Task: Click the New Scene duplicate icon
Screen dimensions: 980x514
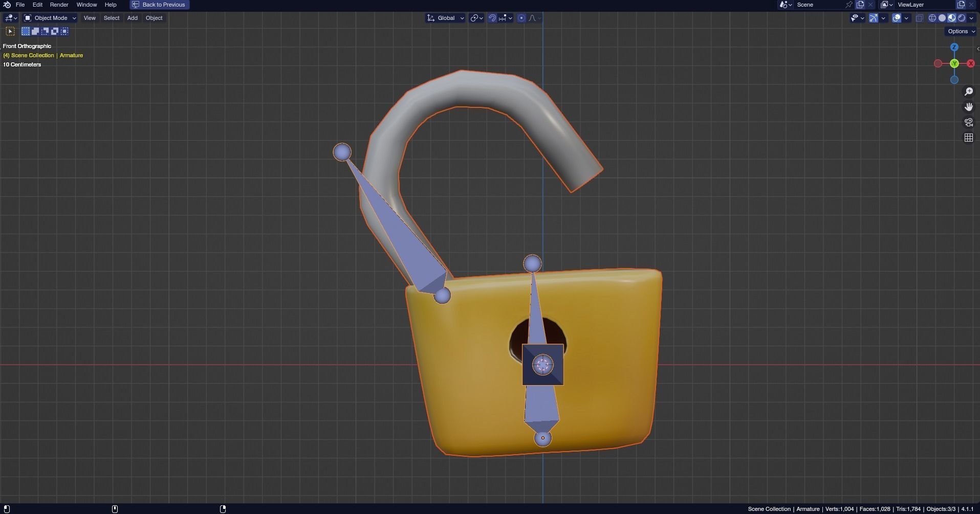Action: 860,5
